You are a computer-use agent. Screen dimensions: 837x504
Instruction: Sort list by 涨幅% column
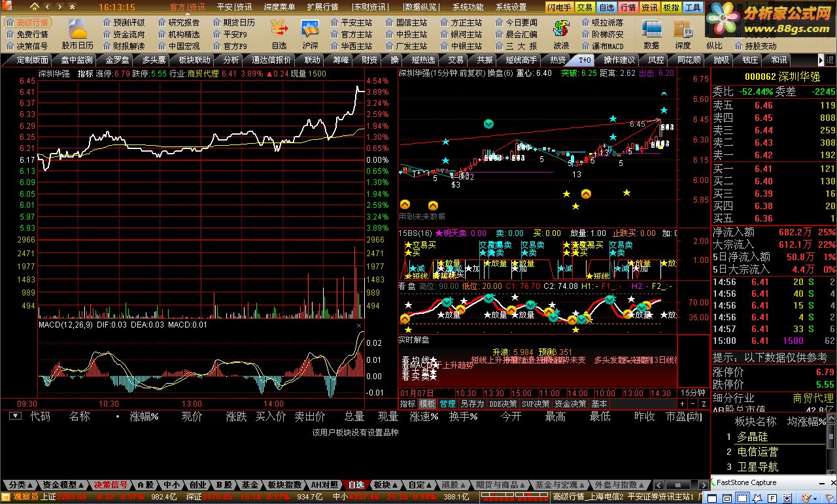pyautogui.click(x=144, y=416)
